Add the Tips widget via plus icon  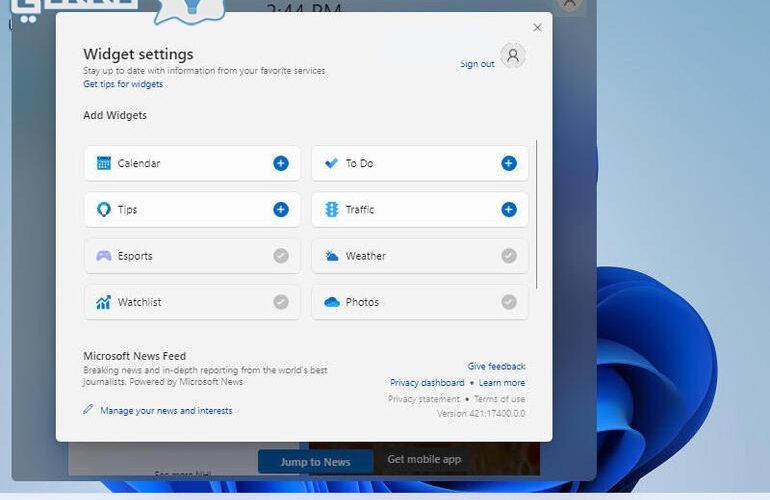(x=281, y=210)
